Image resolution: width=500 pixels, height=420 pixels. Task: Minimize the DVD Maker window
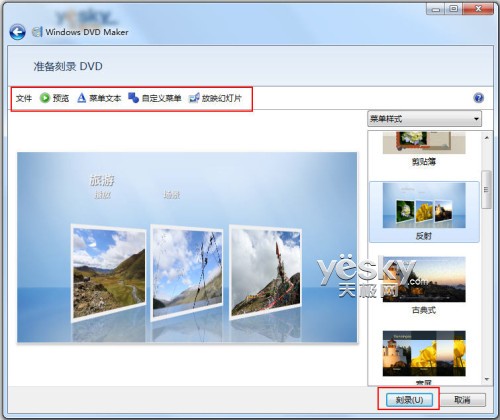click(436, 9)
